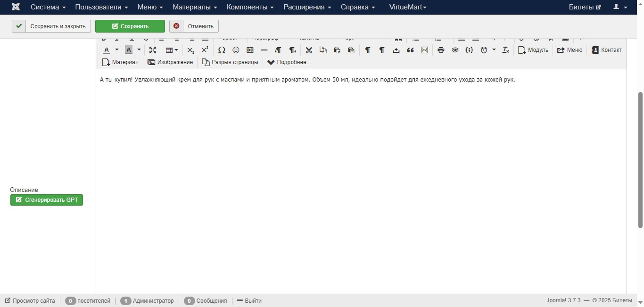Paste from clipboard
Image resolution: width=644 pixels, height=307 pixels.
click(x=337, y=50)
